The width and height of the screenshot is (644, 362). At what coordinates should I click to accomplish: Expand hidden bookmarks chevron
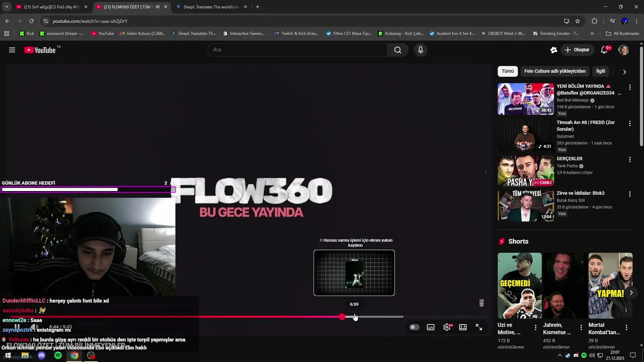(x=592, y=34)
